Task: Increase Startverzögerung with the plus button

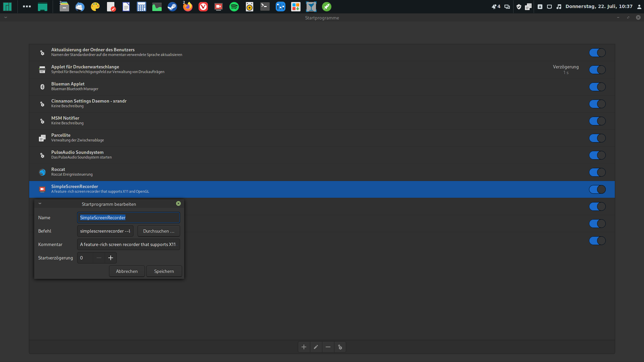Action: coord(111,258)
